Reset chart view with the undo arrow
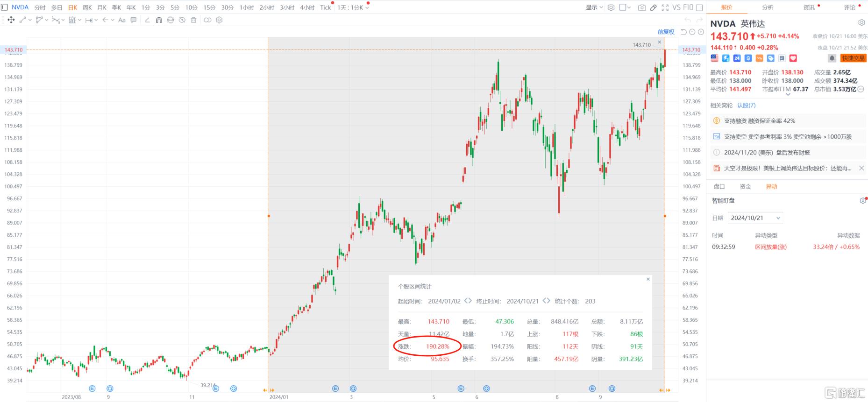The width and height of the screenshot is (868, 402). click(x=683, y=32)
